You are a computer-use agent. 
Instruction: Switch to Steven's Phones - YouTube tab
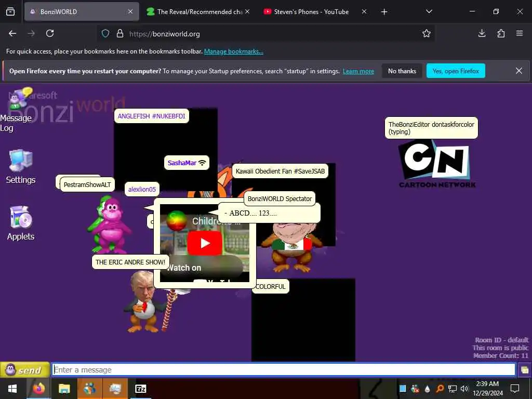[x=311, y=11]
